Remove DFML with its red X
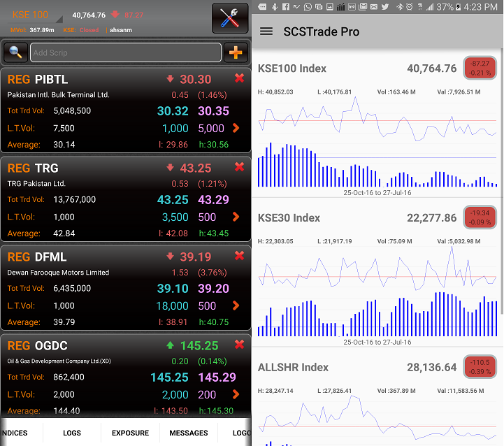Screen dimensions: 504x446 point(239,256)
